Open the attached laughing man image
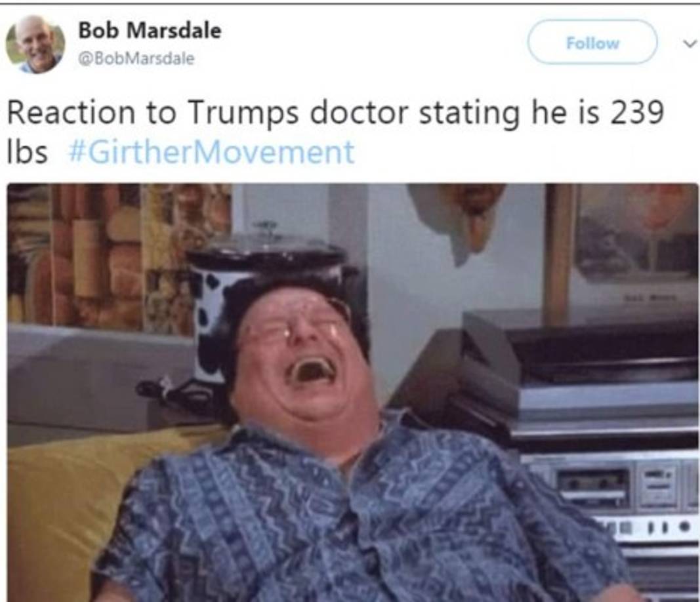 pyautogui.click(x=353, y=393)
